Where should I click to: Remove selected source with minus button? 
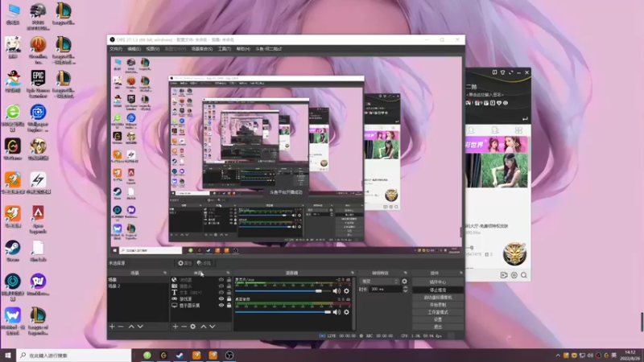(x=184, y=327)
